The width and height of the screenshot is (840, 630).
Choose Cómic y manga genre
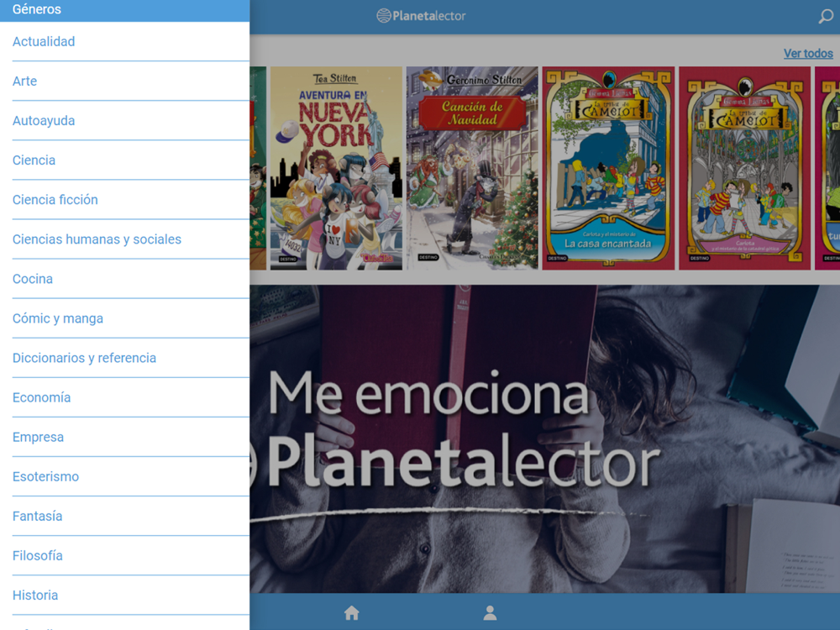pos(125,318)
